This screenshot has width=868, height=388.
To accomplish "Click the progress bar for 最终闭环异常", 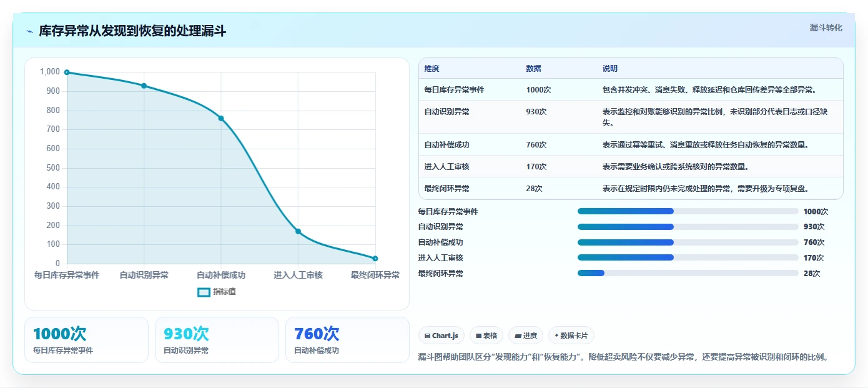I will [688, 273].
